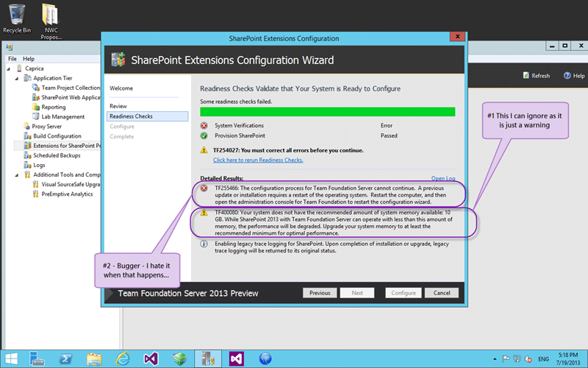The height and width of the screenshot is (368, 588).
Task: Open the File menu in admin console
Action: 12,59
